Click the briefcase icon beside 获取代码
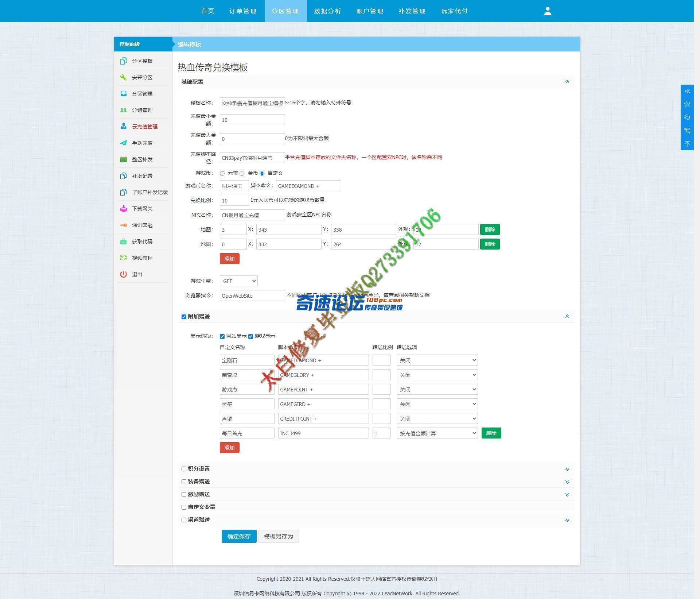 (124, 241)
